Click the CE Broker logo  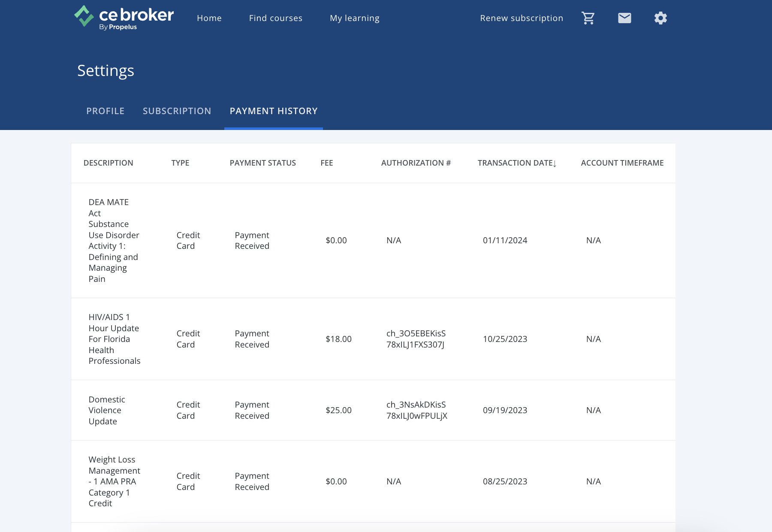[124, 18]
